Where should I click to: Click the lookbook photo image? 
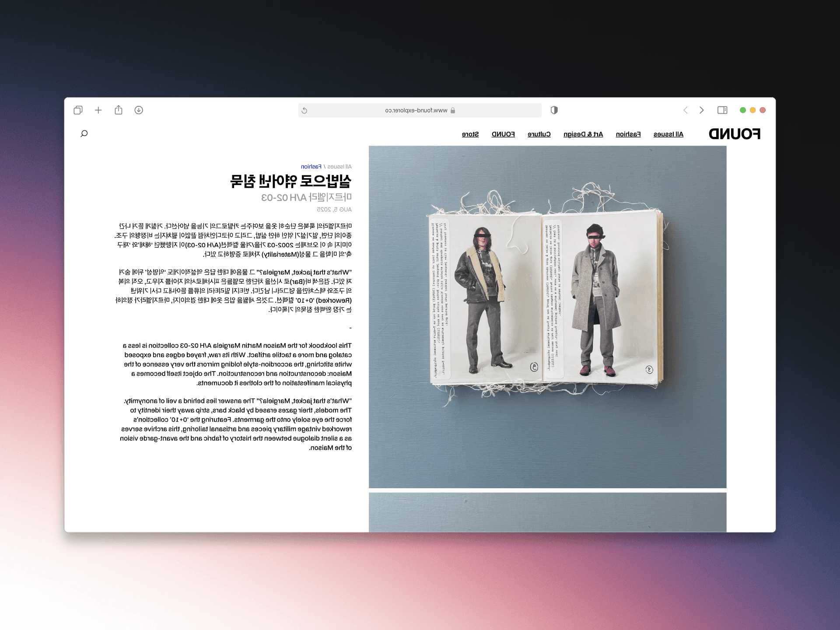tap(547, 317)
